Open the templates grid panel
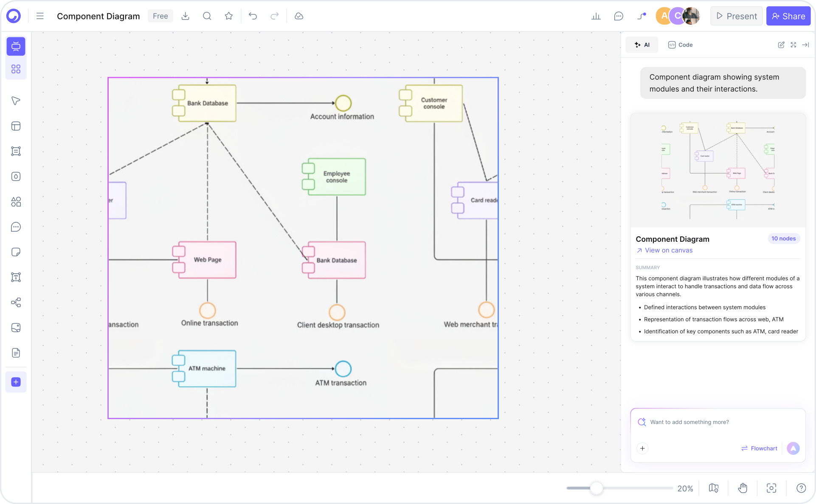Screen dimensions: 816x504 coord(16,68)
